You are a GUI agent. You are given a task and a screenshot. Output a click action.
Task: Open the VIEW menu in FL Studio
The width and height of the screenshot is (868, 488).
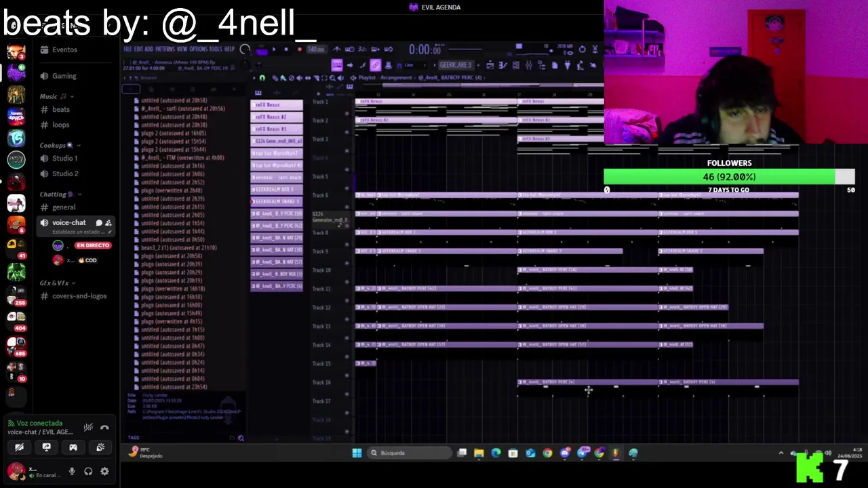182,49
